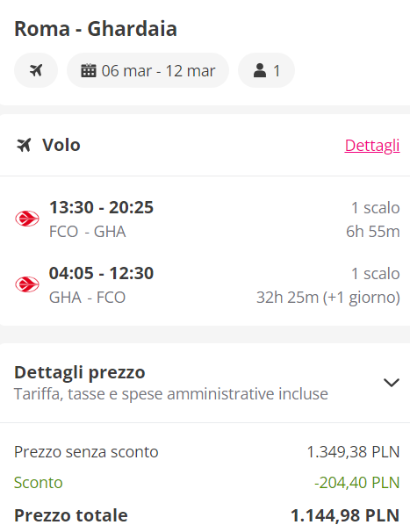Click the airplane icon beside Volo heading

24,145
